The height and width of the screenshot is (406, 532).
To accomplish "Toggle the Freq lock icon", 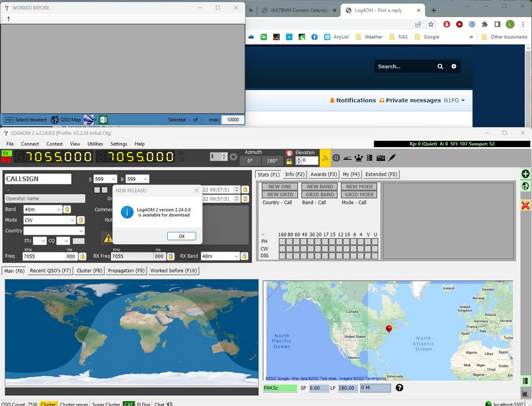I will pyautogui.click(x=82, y=256).
